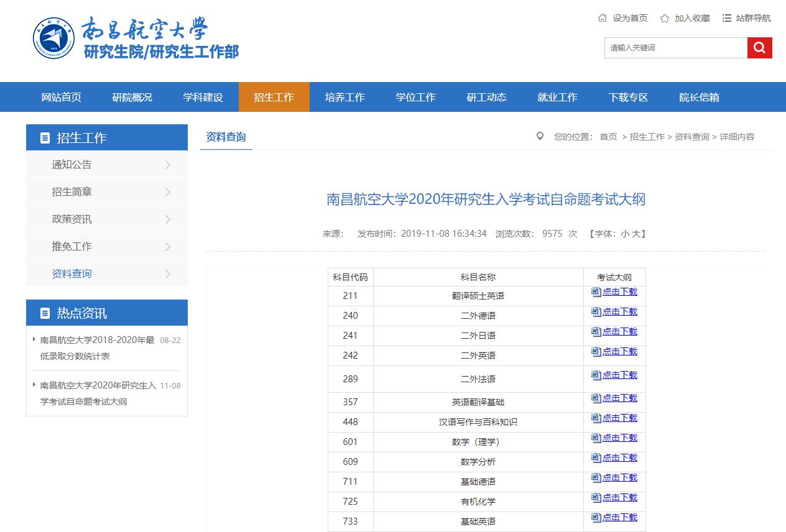Click Word file icon for 数学（理学）

click(x=596, y=438)
